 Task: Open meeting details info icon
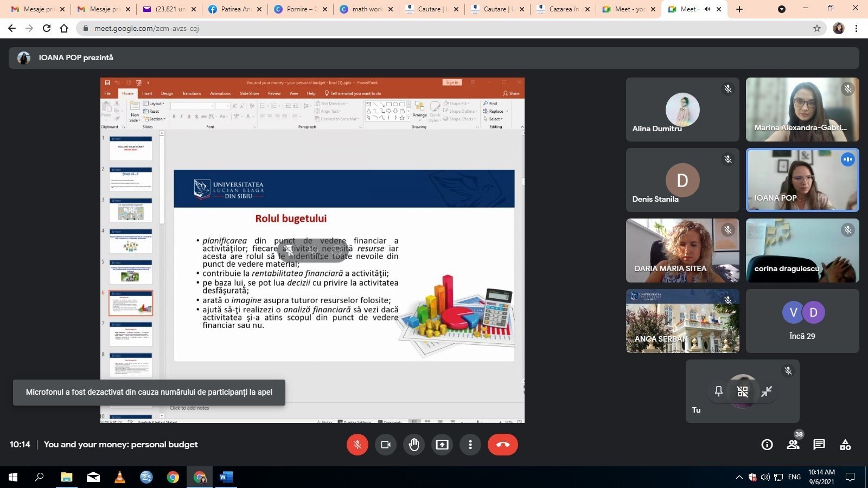click(x=767, y=445)
